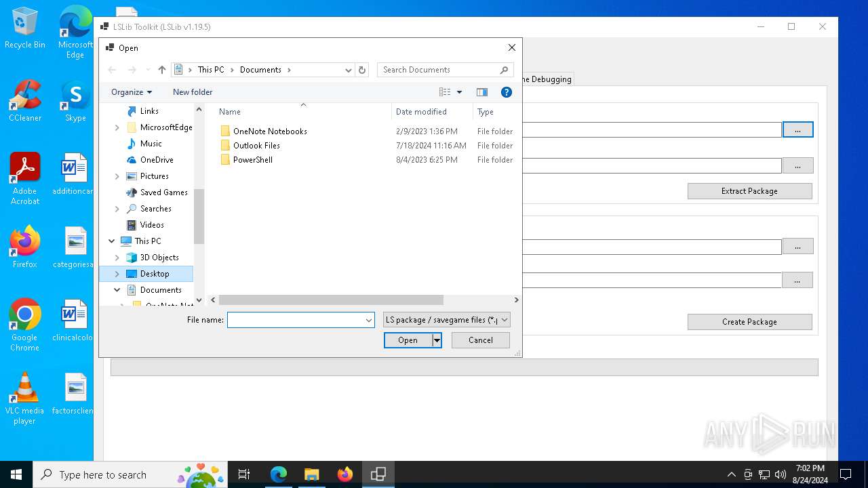Select OneDrive in the navigation tree
868x488 pixels.
click(x=157, y=160)
